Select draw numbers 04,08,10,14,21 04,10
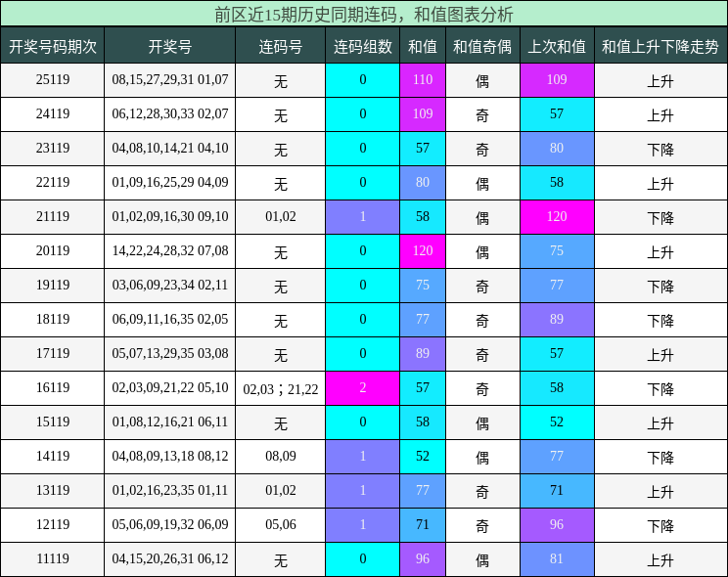This screenshot has width=728, height=577. (170, 148)
